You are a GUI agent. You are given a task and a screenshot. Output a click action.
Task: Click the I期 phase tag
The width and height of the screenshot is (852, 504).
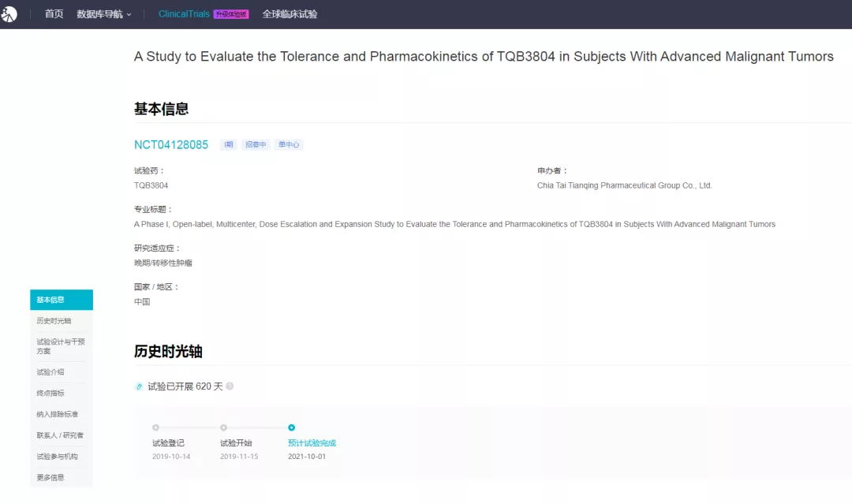229,145
